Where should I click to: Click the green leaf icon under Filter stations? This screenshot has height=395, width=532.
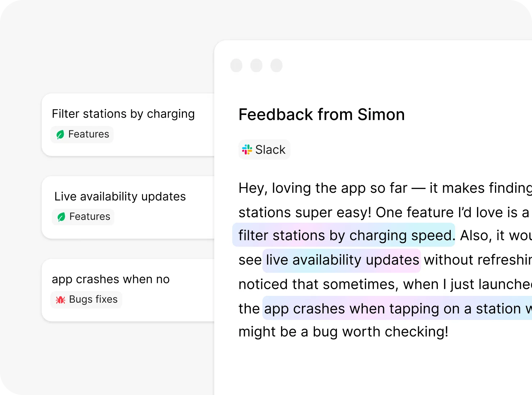click(60, 135)
